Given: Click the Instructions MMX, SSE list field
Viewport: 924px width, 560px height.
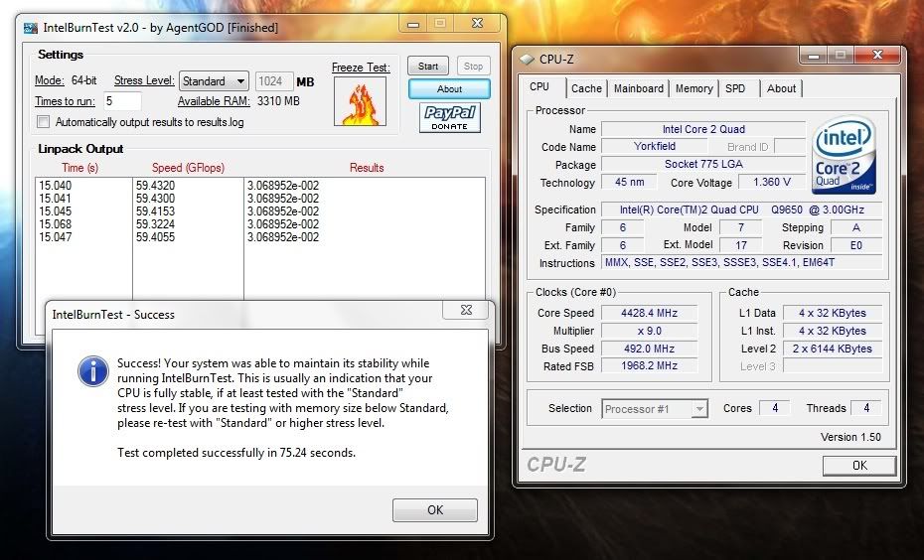Looking at the screenshot, I should click(x=742, y=263).
